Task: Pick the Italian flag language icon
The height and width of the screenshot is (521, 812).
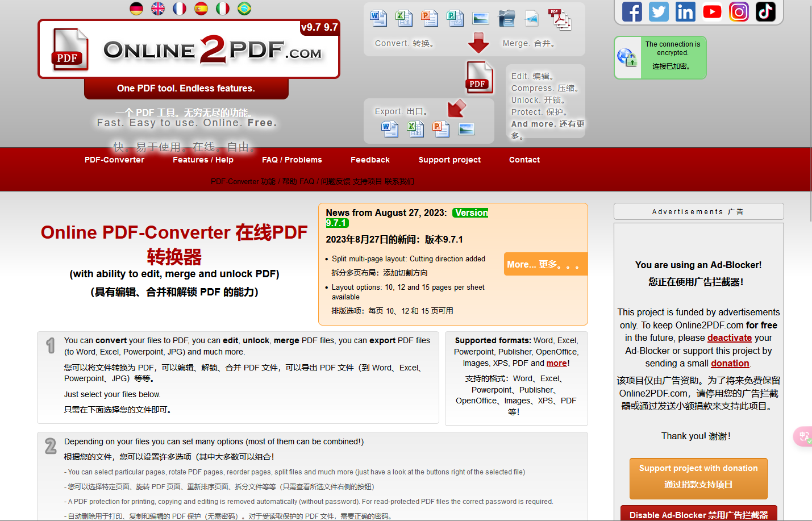Action: [x=223, y=9]
